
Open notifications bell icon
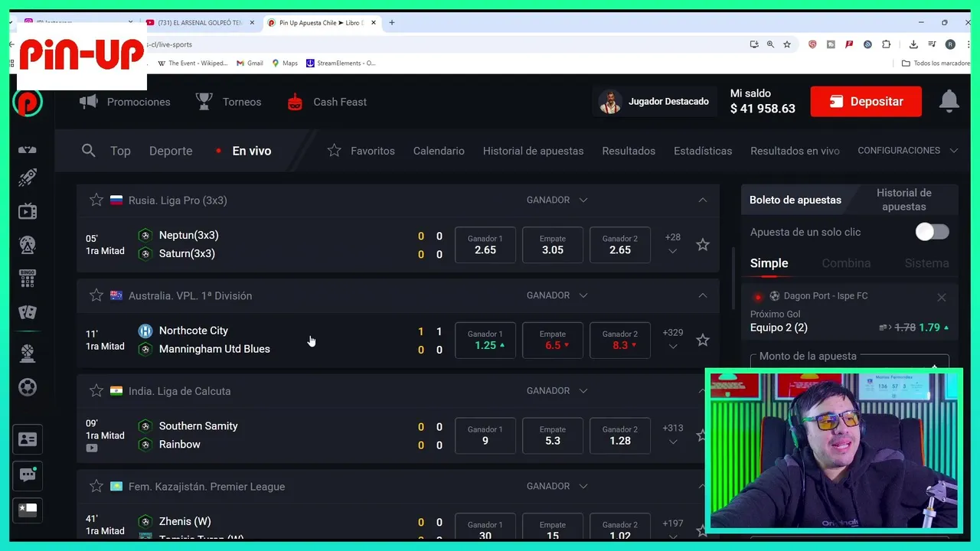[x=949, y=101]
